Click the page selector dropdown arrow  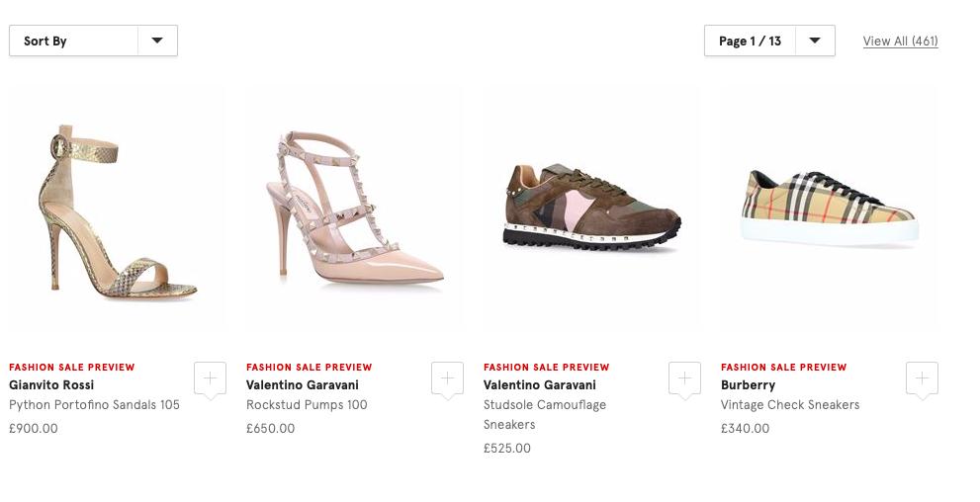(815, 41)
